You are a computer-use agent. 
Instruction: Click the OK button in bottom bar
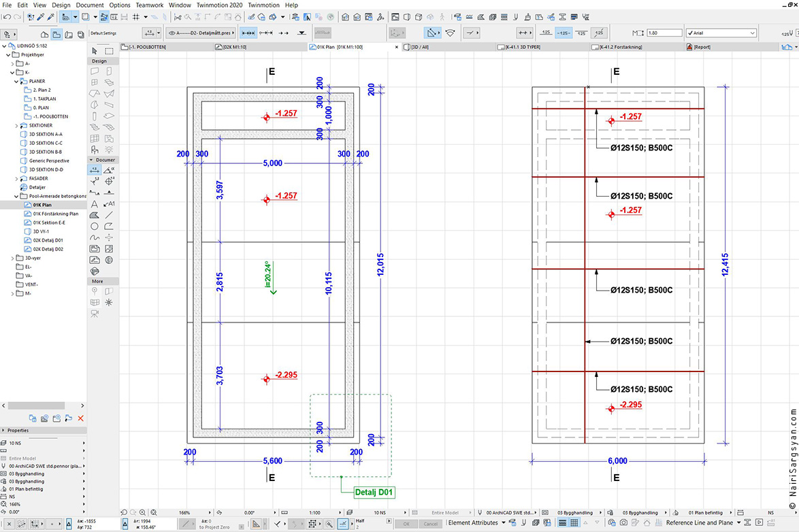click(406, 523)
